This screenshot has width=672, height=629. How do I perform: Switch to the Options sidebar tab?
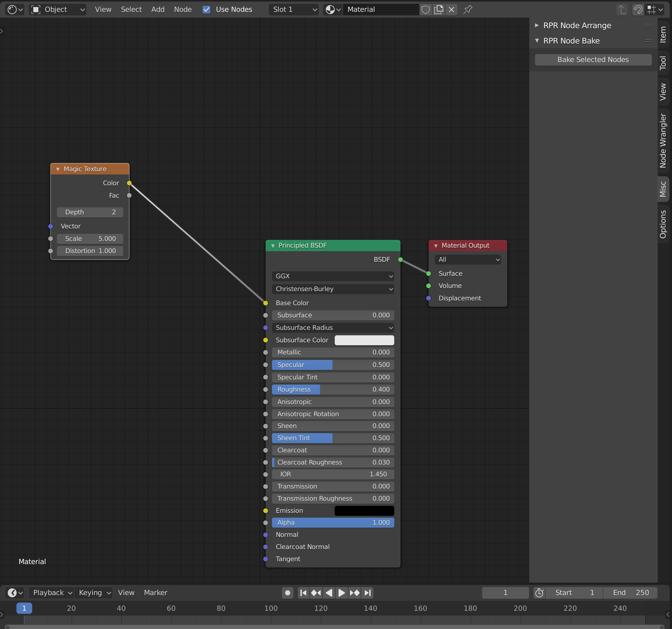pos(663,224)
